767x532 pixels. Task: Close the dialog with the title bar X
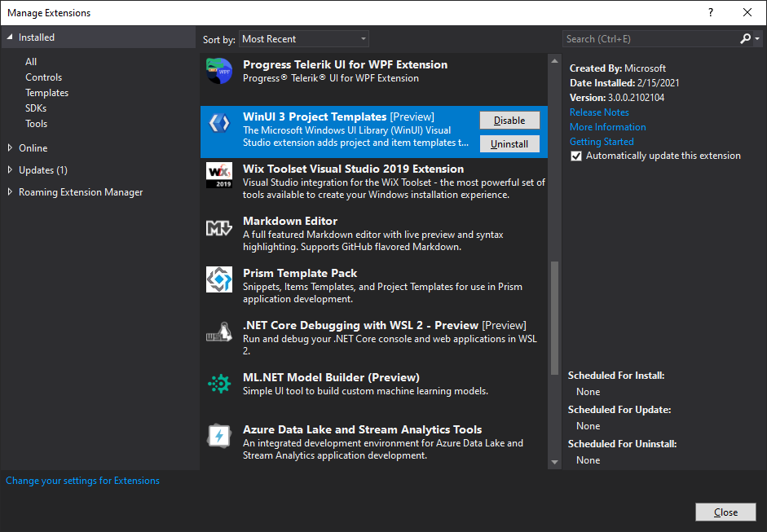pyautogui.click(x=747, y=13)
